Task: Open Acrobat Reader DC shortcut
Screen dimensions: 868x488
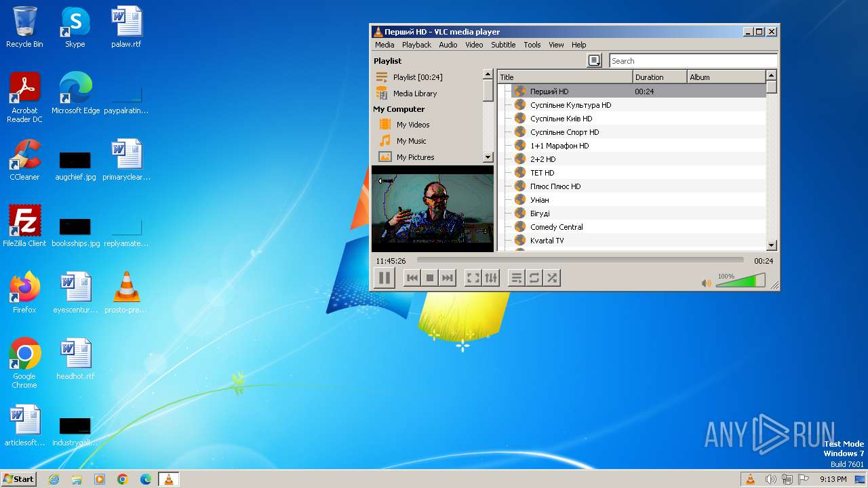Action: (x=24, y=98)
